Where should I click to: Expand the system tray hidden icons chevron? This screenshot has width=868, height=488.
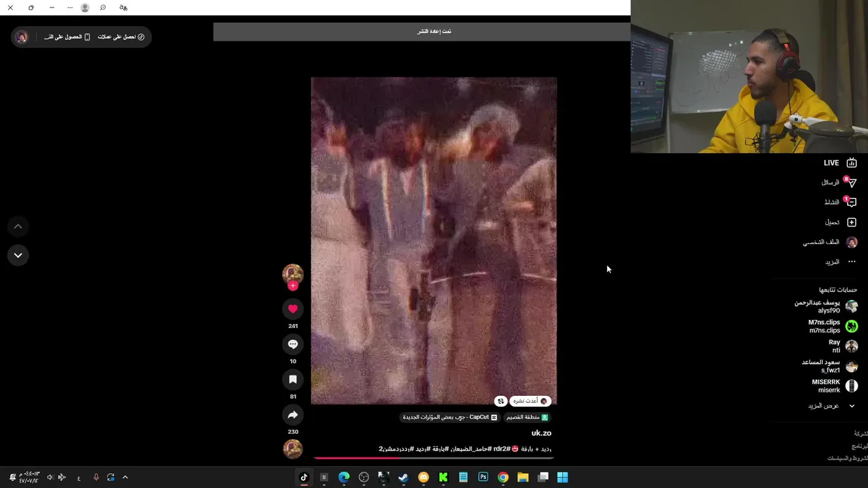coord(125,477)
